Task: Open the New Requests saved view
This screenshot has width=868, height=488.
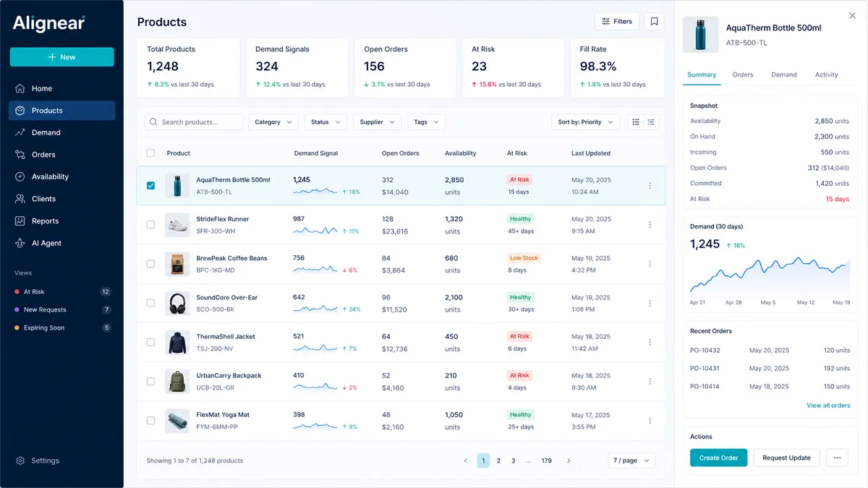Action: [61, 309]
